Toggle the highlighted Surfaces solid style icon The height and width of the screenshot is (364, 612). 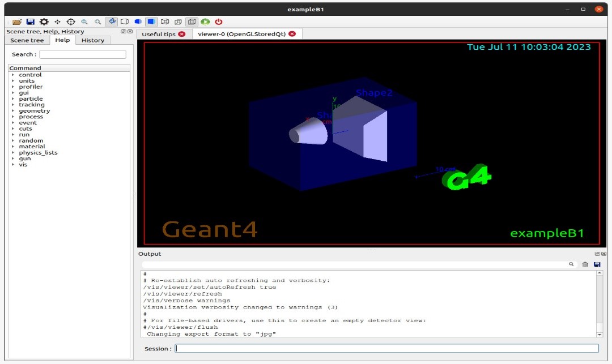point(151,22)
